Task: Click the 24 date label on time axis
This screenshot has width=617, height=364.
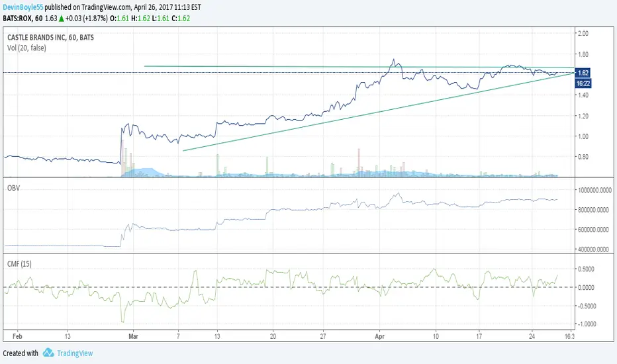Action: coord(532,336)
